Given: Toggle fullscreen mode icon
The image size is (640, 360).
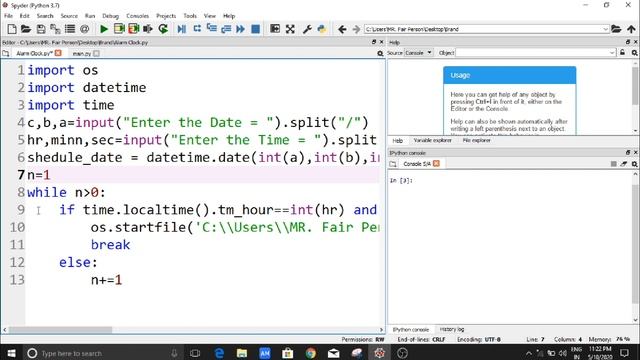Looking at the screenshot, I should point(290,29).
